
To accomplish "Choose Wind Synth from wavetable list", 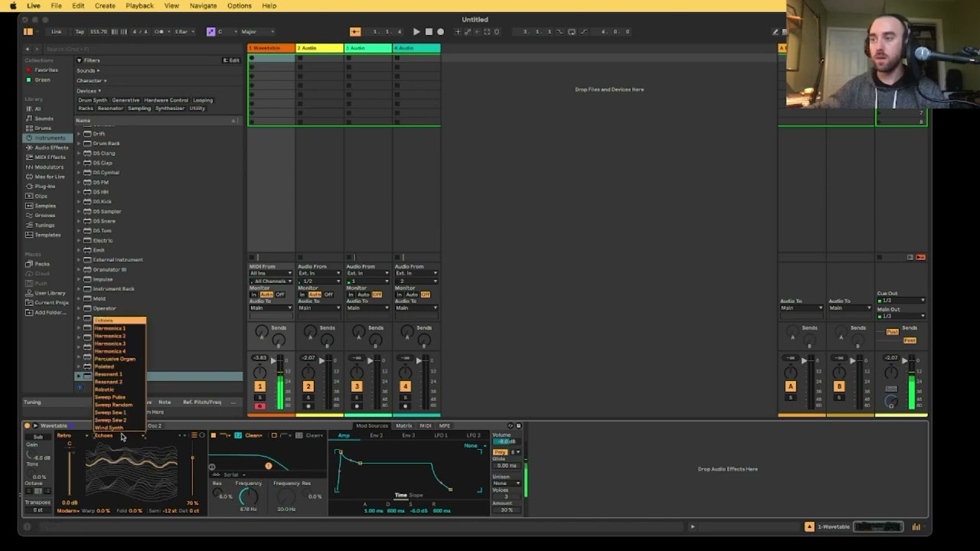I will click(x=109, y=428).
